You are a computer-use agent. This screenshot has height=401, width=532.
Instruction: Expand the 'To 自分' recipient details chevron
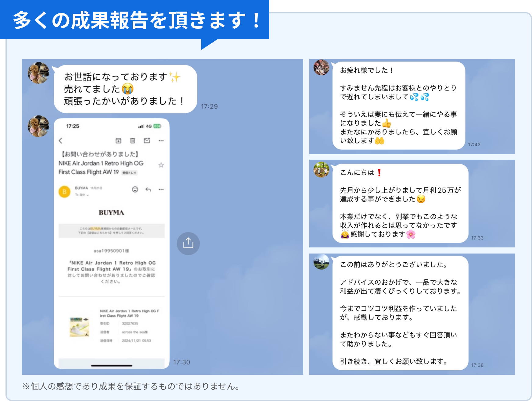pos(88,195)
